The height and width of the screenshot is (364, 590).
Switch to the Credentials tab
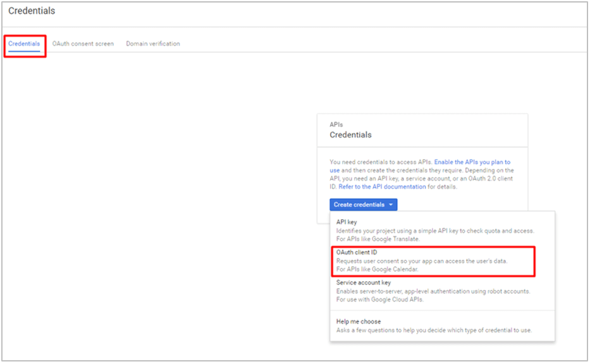tap(24, 44)
